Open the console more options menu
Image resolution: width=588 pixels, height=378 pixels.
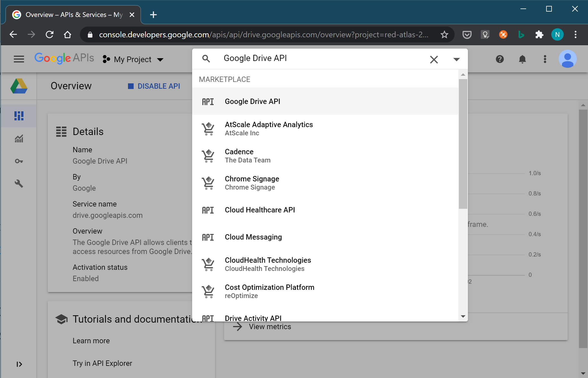click(x=545, y=59)
